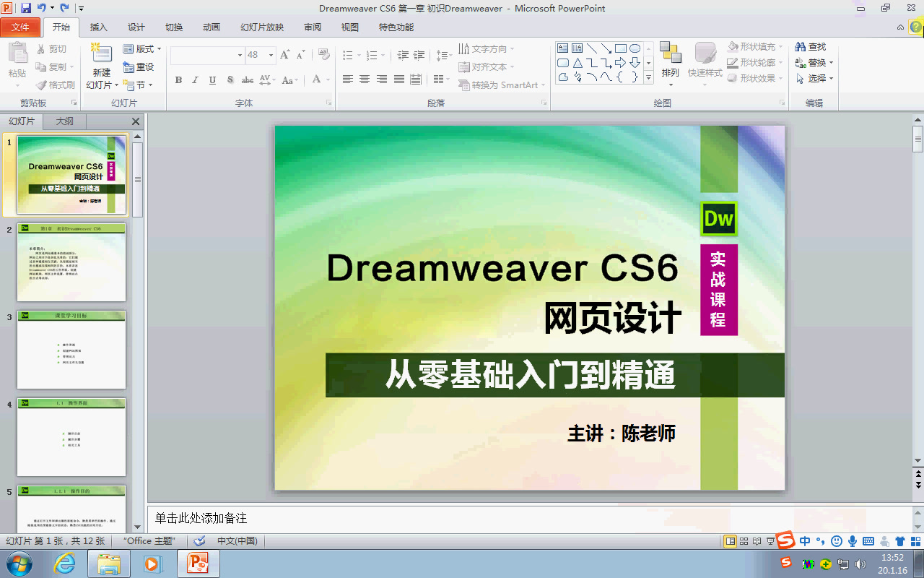Switch to Slide Show (幻灯片放映) tab

click(x=262, y=27)
